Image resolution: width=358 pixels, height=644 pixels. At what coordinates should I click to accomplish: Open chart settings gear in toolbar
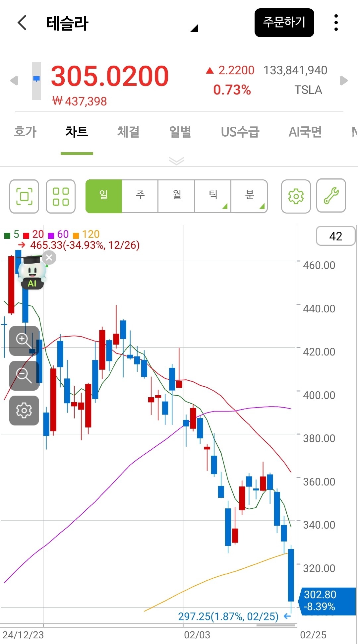click(296, 196)
